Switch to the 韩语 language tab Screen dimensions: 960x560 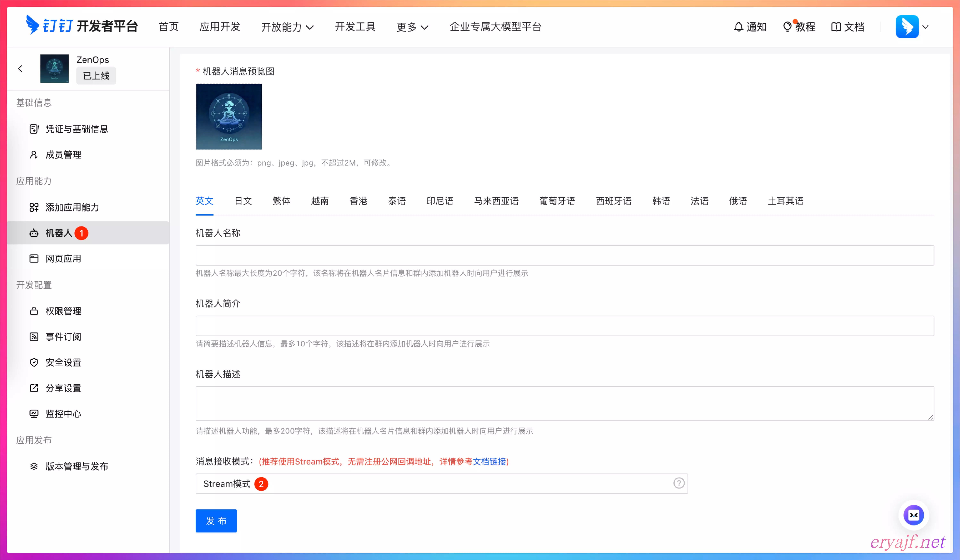(x=661, y=201)
